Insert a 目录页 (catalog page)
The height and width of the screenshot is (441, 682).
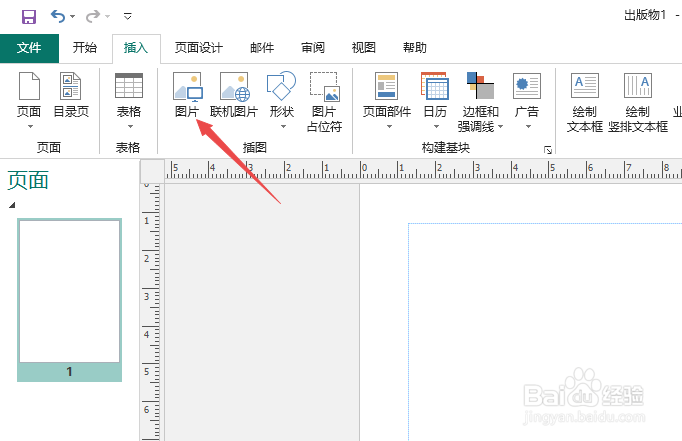(71, 95)
